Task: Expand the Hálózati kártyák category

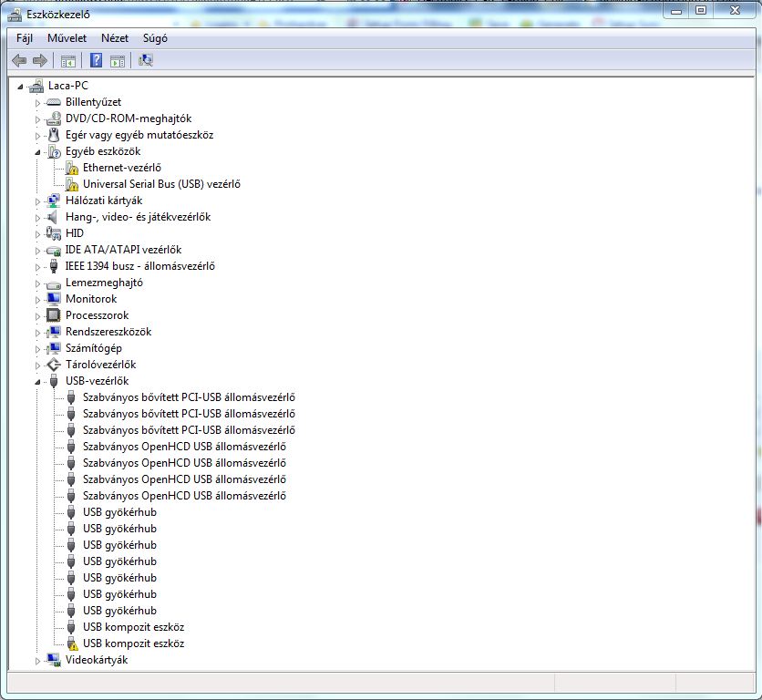Action: 37,201
